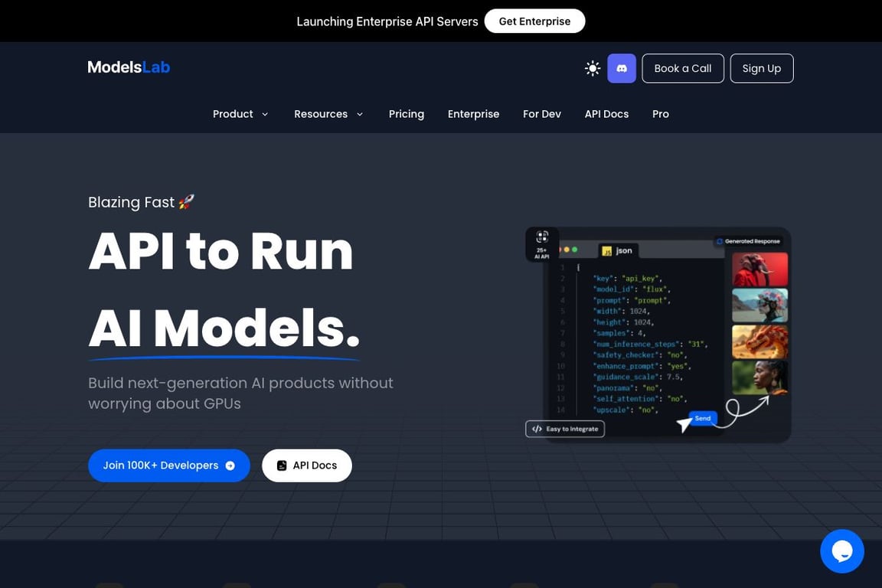
Task: Open the woman portrait generated thumbnail
Action: [x=760, y=377]
